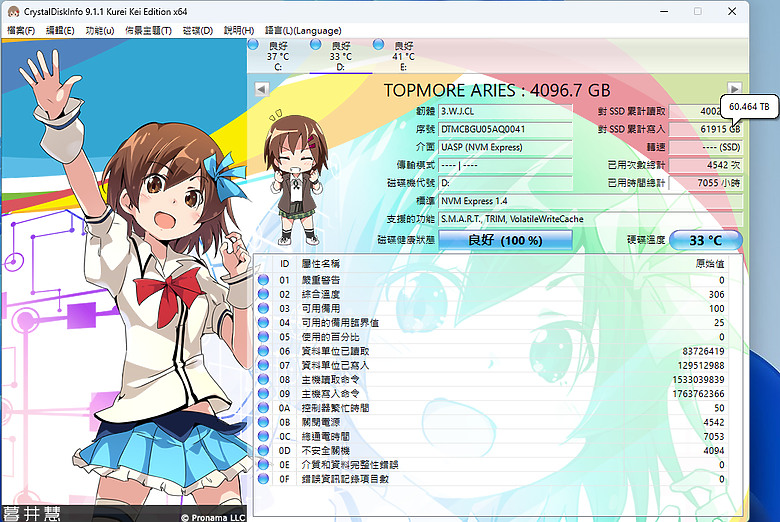Viewport: 780px width, 522px height.
Task: Click the firmware field 3.W.J.CL
Action: (505, 111)
